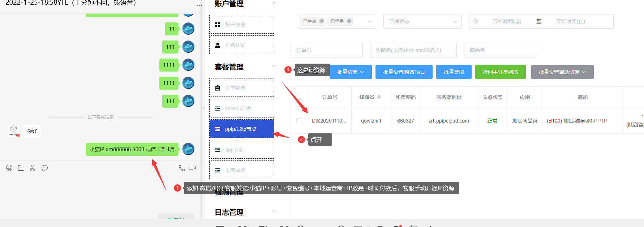Tick the select-all checkbox in the table header

click(x=300, y=97)
